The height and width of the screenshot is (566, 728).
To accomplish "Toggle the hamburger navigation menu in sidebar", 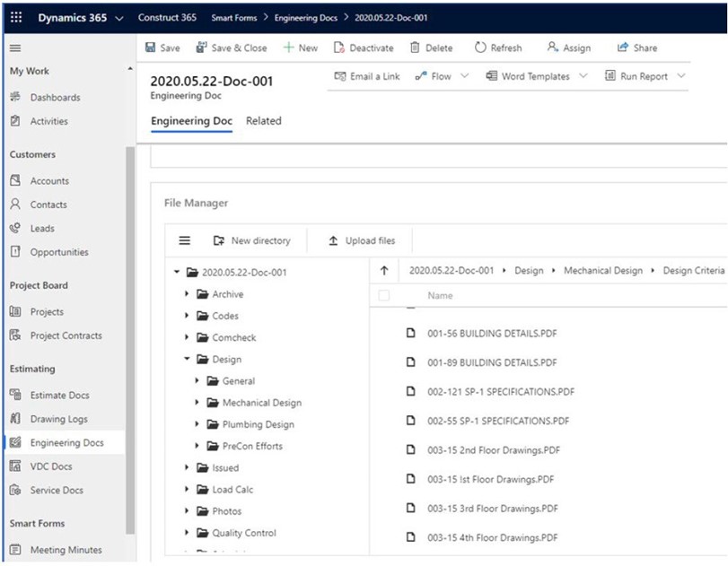I will [15, 48].
